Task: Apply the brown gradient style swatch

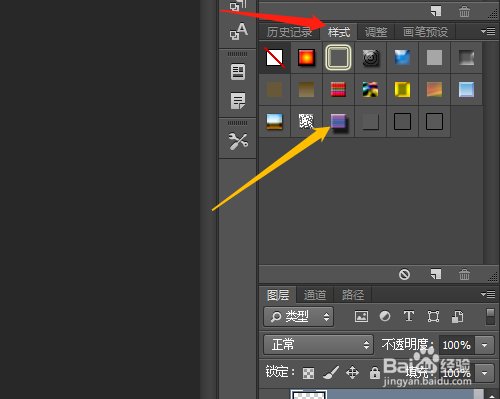Action: point(306,90)
